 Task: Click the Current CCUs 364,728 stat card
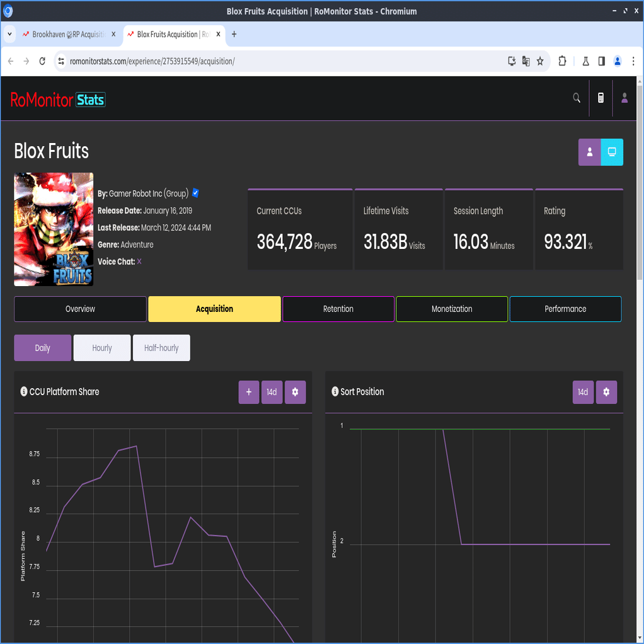tap(300, 229)
